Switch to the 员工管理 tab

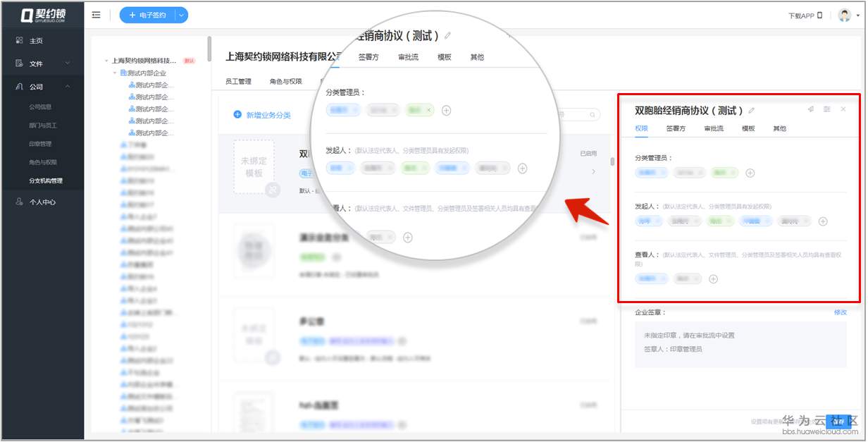coord(238,81)
